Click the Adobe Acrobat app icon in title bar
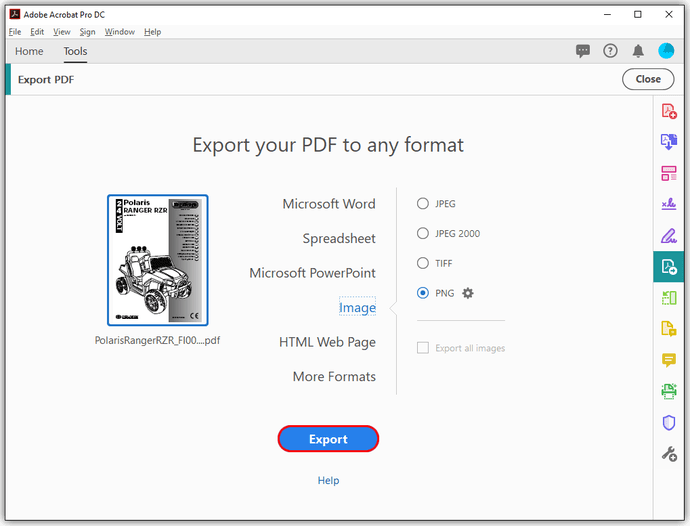Viewport: 690px width, 526px height. 15,14
